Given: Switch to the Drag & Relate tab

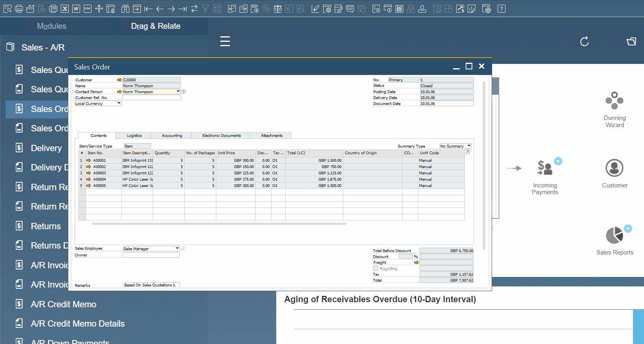Looking at the screenshot, I should pyautogui.click(x=155, y=26).
